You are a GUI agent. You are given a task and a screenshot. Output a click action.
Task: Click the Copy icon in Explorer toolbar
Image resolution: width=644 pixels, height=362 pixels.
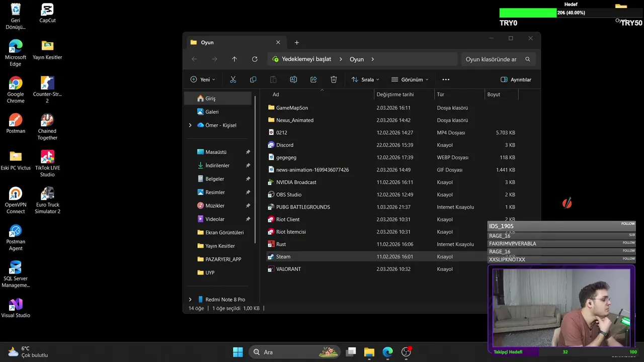tap(253, 79)
